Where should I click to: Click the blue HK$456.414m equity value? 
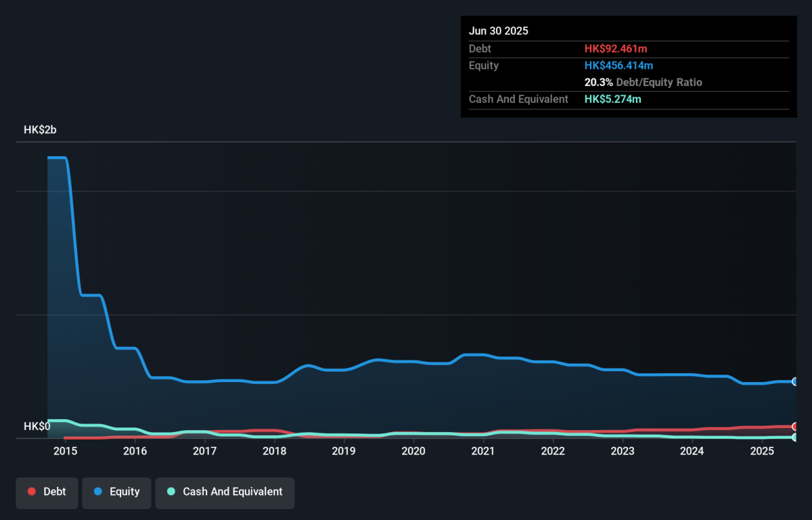[x=618, y=66]
